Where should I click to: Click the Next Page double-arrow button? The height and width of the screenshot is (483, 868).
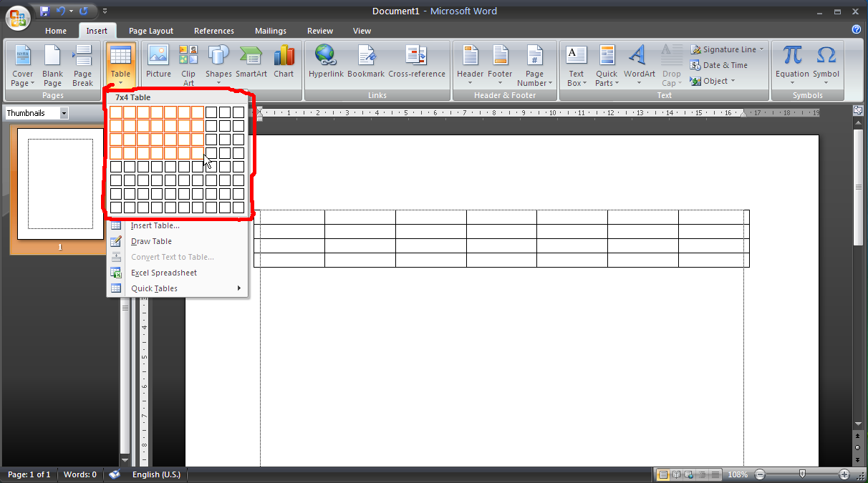click(x=858, y=459)
